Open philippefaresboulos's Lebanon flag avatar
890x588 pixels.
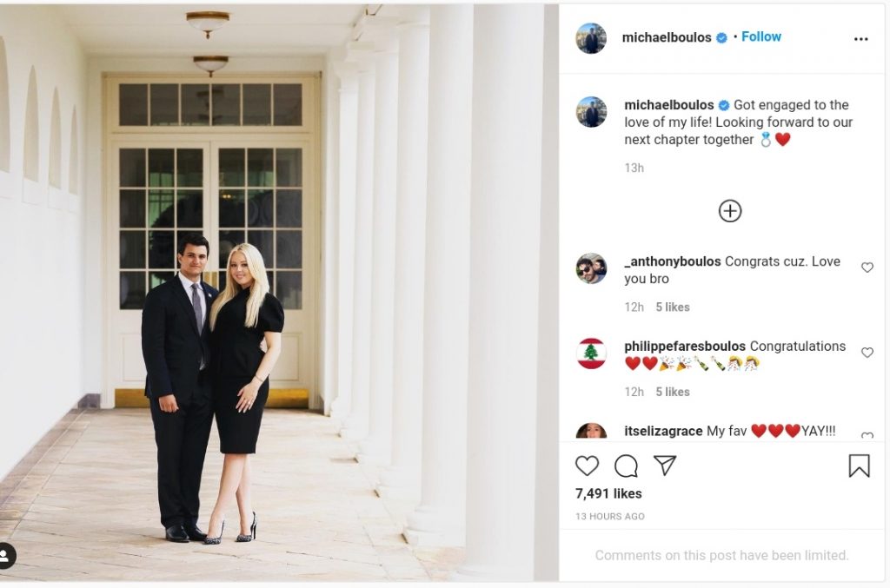click(x=591, y=353)
